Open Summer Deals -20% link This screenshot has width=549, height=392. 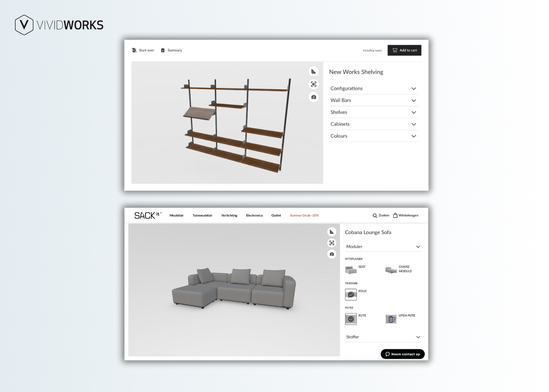pos(304,216)
